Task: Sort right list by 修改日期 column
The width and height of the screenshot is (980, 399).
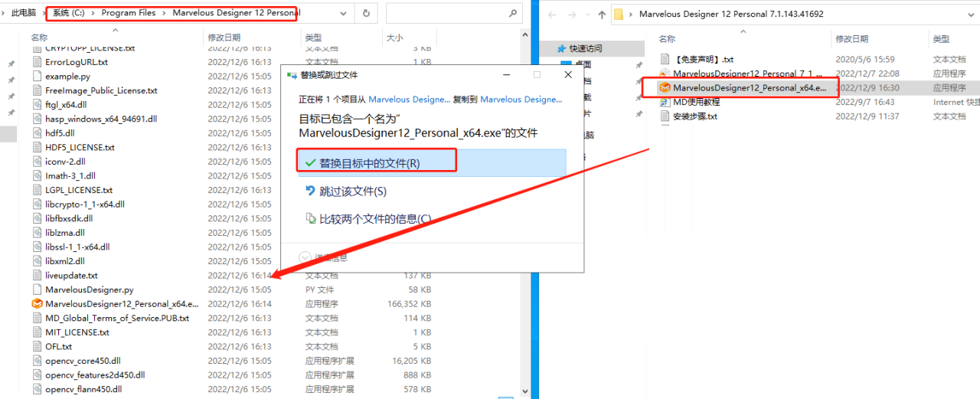Action: tap(851, 39)
